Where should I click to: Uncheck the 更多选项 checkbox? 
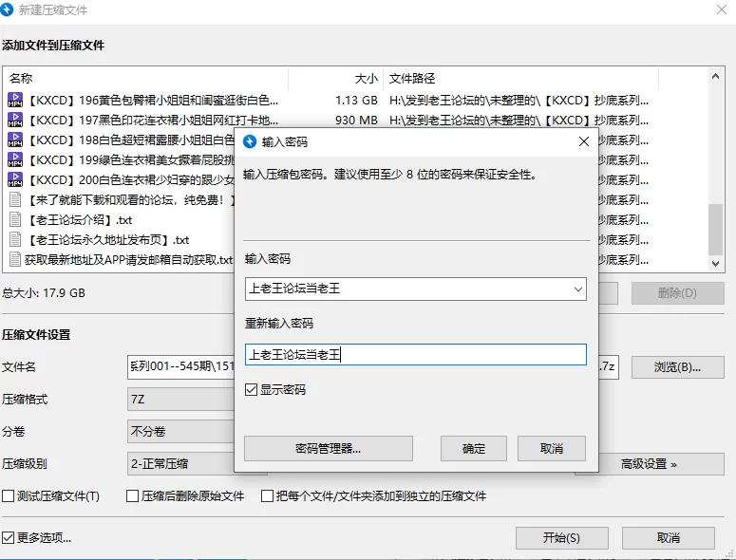(x=8, y=537)
